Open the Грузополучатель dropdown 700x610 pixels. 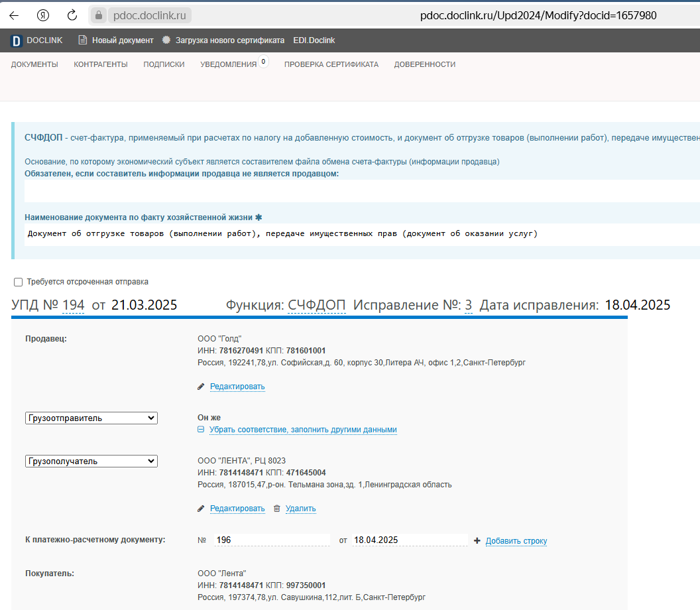[91, 461]
